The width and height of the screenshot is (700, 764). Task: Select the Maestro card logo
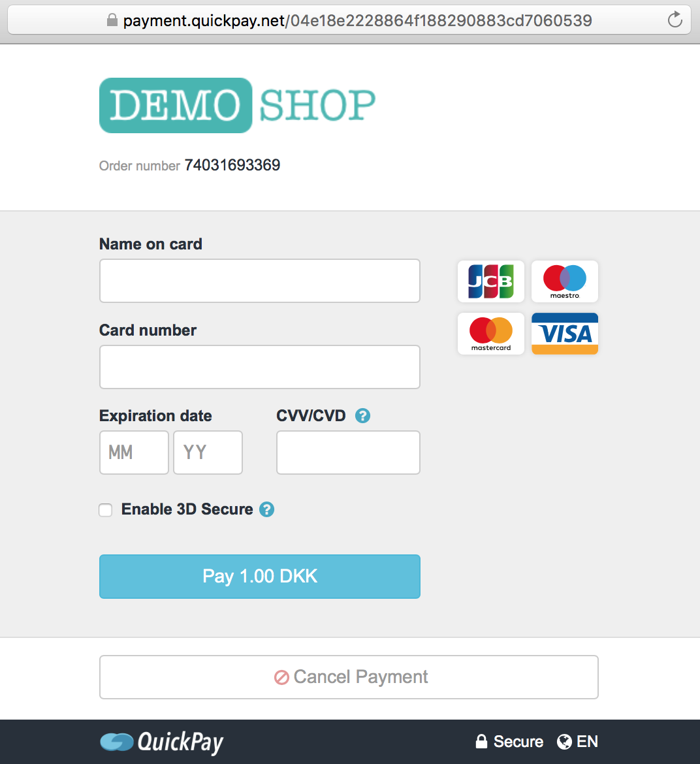(x=565, y=281)
